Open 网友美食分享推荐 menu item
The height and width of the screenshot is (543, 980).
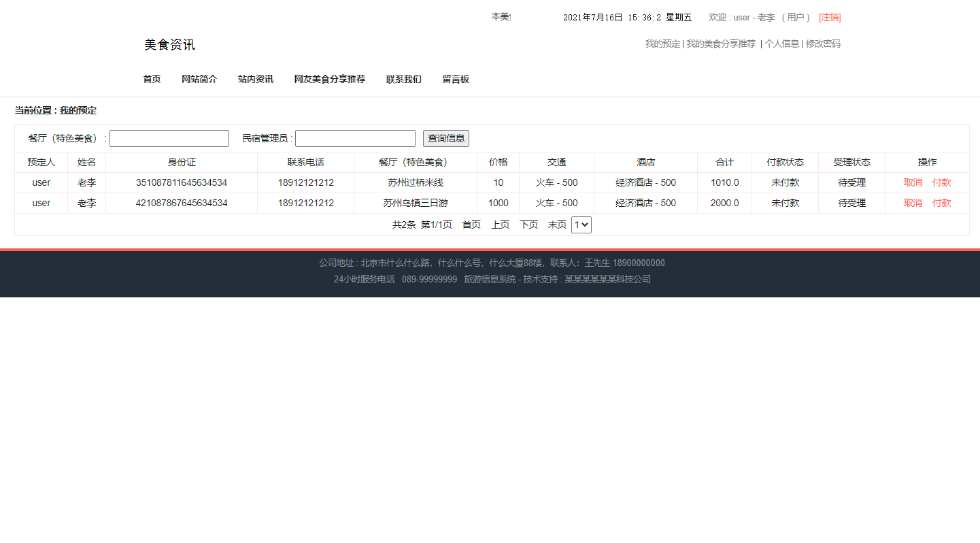(330, 79)
